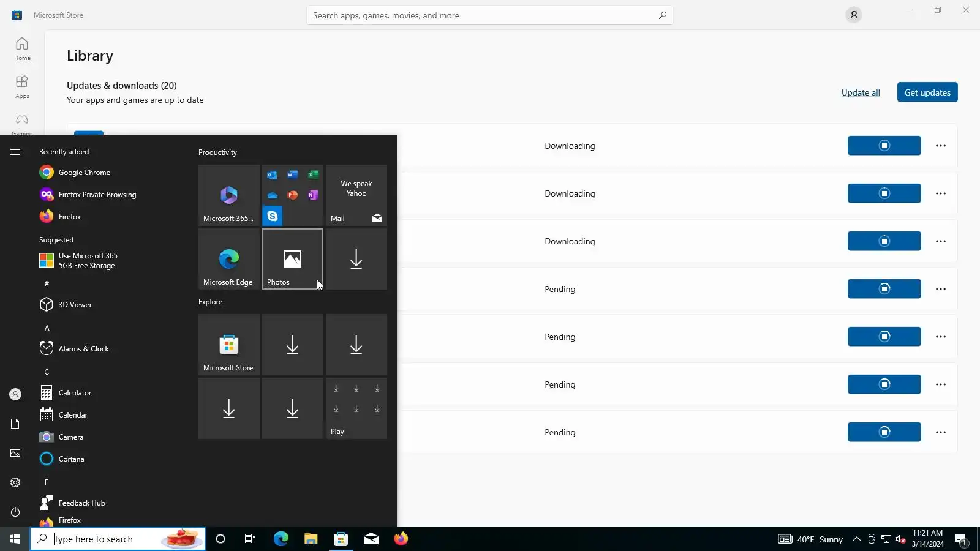Stop the first Downloading item

point(884,146)
